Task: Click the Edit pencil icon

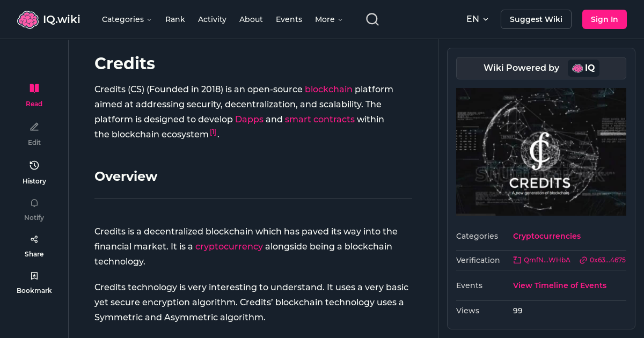Action: 34,127
